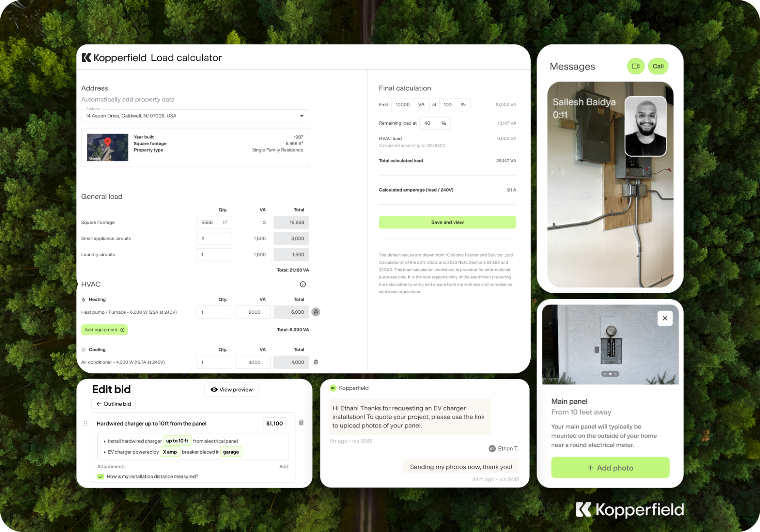Click the photo carousel page dots
The image size is (760, 532).
[x=610, y=374]
